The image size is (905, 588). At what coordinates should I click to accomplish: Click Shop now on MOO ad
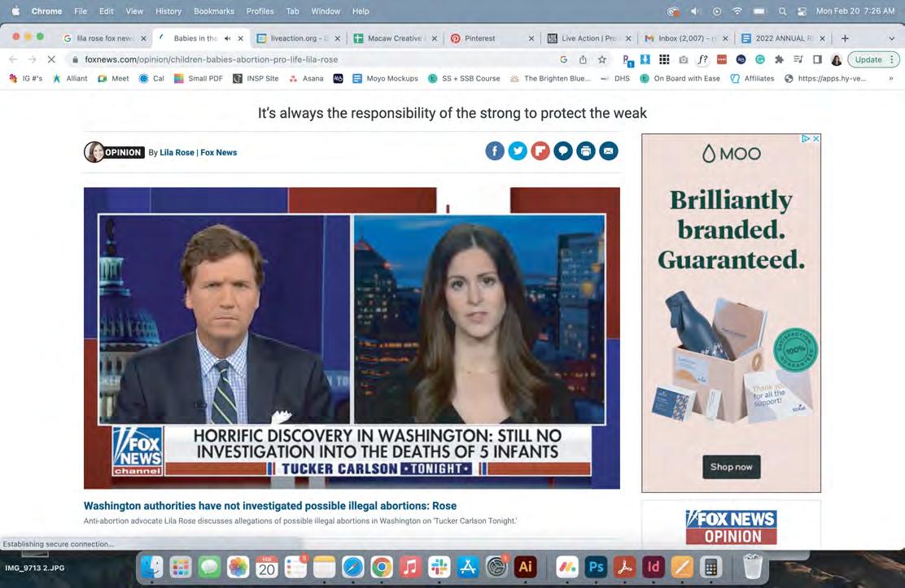(732, 467)
